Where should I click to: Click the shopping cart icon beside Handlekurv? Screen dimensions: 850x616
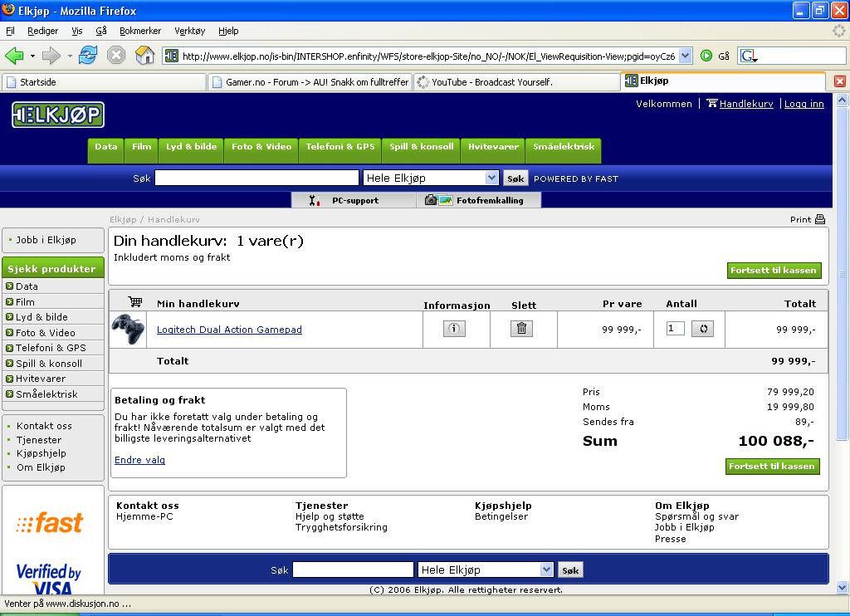(711, 103)
